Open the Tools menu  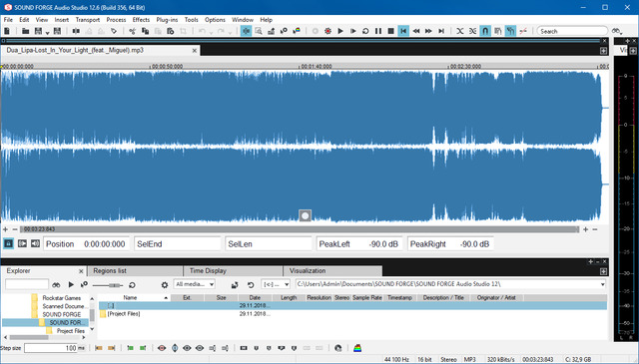(191, 20)
